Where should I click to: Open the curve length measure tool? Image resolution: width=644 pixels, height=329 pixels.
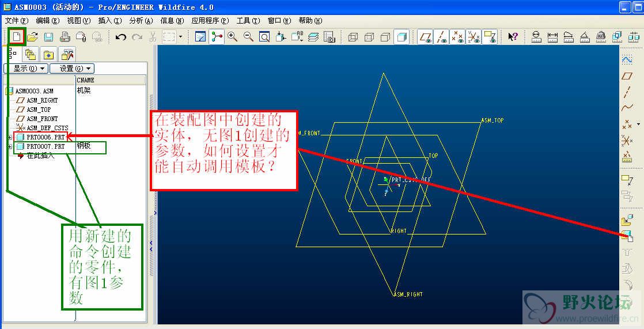(569, 37)
